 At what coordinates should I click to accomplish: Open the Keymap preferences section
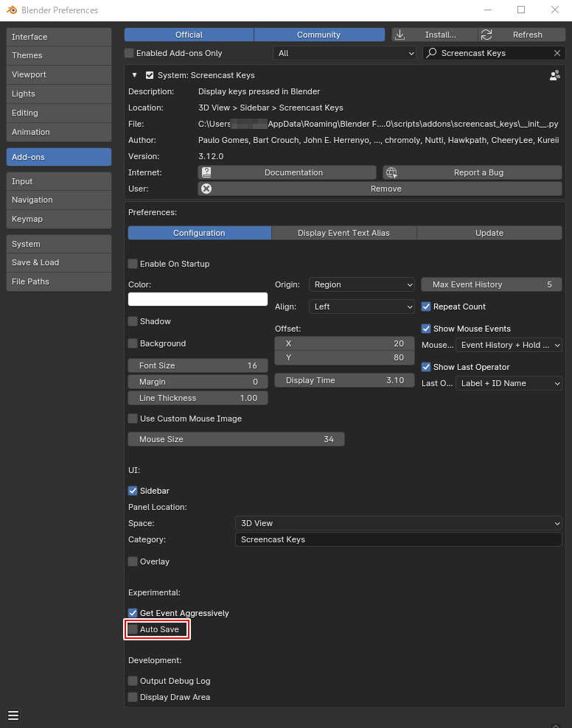click(x=58, y=219)
